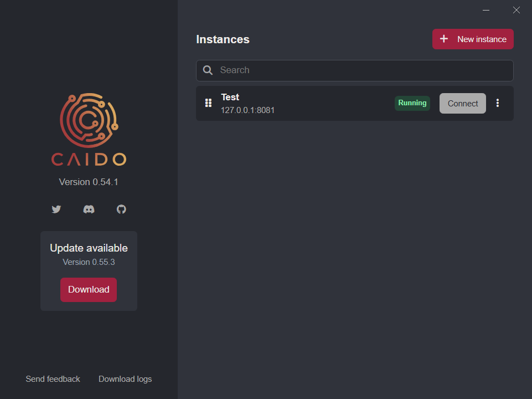
Task: Select the Test instance name
Action: click(230, 98)
